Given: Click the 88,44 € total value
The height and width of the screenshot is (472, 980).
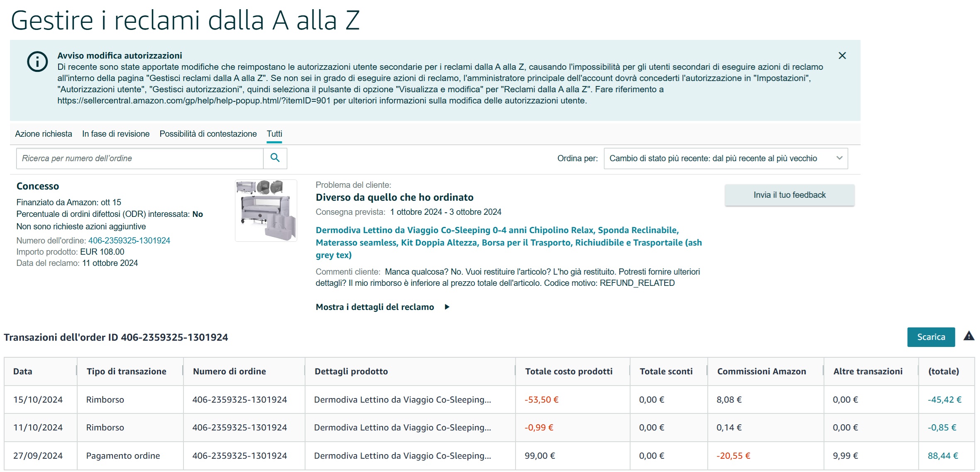Looking at the screenshot, I should coord(943,456).
